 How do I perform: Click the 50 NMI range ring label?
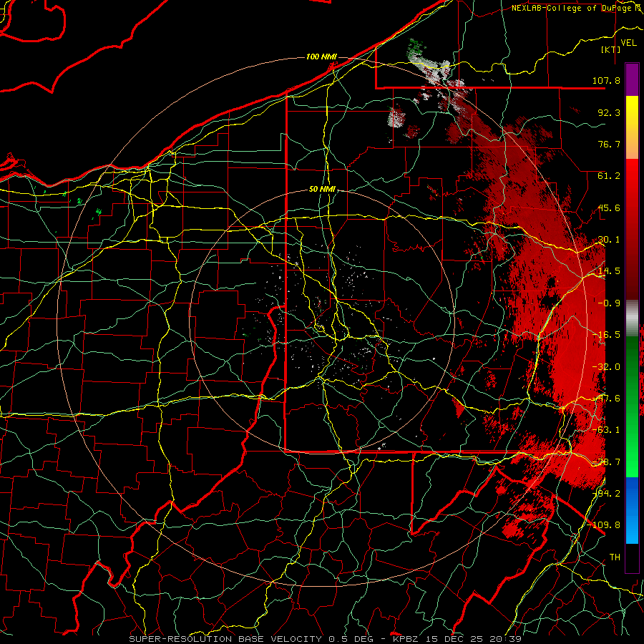pos(322,190)
